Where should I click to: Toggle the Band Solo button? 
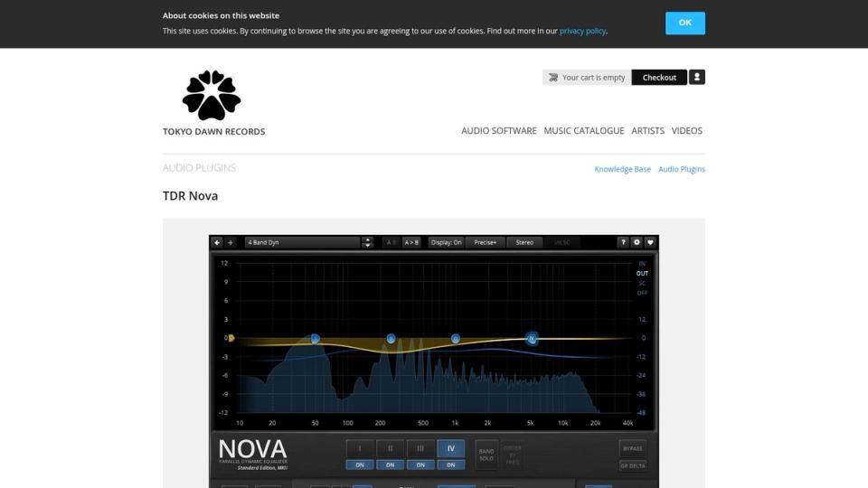coord(486,455)
